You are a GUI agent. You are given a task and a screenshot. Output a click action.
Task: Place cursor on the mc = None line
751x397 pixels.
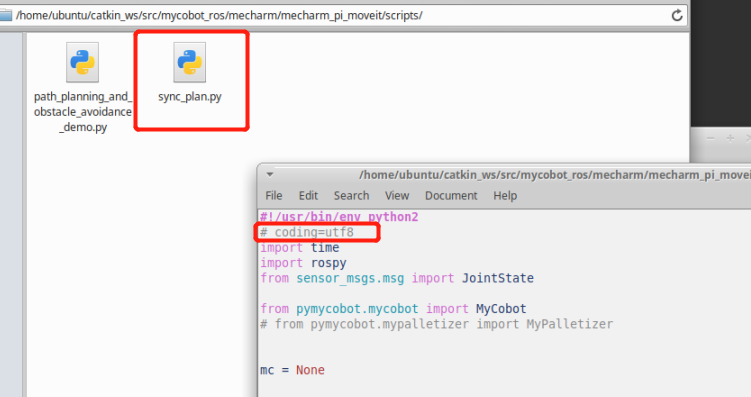click(292, 370)
